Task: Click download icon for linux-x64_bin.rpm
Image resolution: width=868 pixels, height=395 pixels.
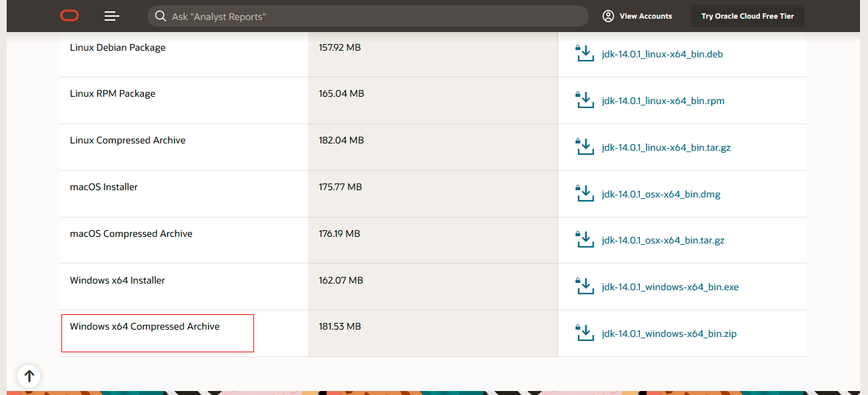Action: [x=584, y=100]
